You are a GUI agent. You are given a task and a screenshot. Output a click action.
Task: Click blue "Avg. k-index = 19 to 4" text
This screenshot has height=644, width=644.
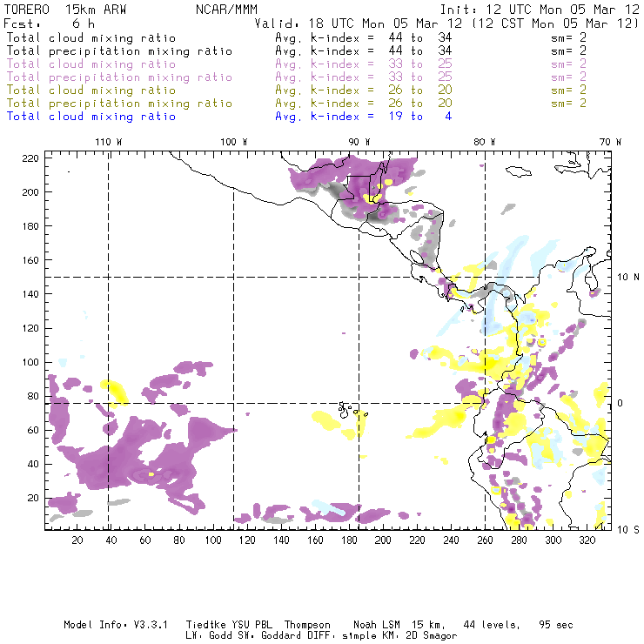coord(364,117)
